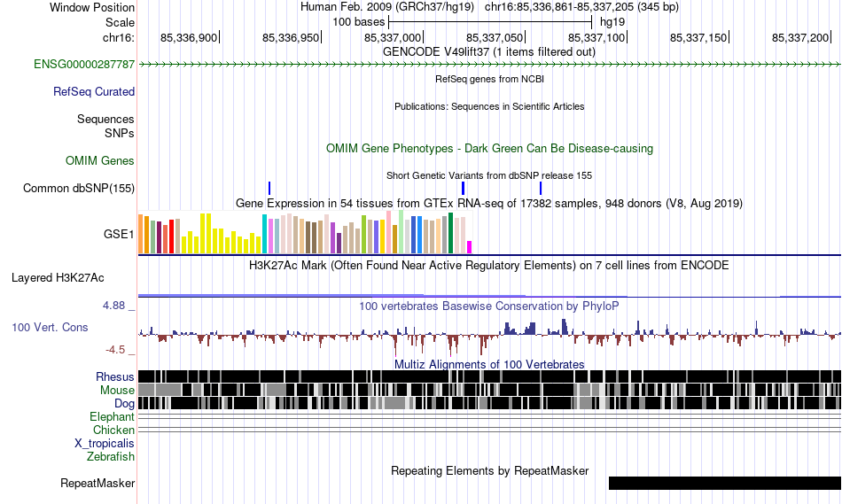The width and height of the screenshot is (842, 504).
Task: Click the Human Feb. 2009 (GRCh37/hg19) text
Action: click(387, 7)
